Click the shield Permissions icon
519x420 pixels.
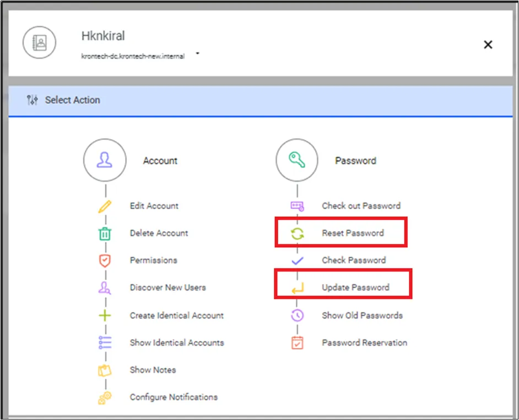(x=105, y=260)
